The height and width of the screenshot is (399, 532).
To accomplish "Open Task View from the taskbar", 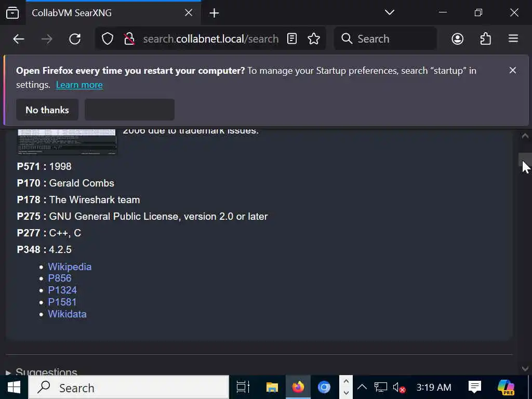I will coord(243,387).
